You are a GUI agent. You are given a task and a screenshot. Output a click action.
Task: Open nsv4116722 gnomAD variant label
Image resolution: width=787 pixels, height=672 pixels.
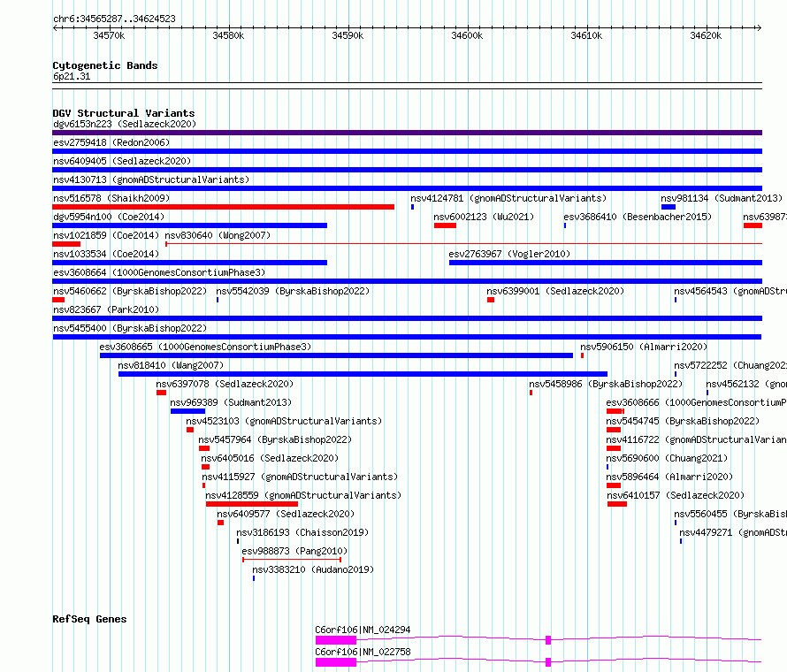point(696,439)
